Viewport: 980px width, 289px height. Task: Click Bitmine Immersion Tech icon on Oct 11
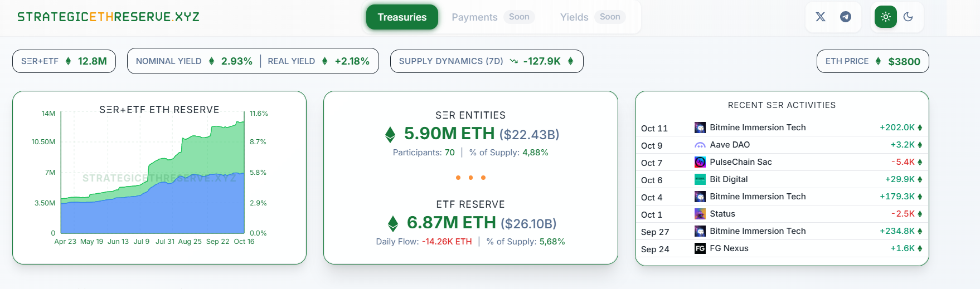(x=700, y=128)
